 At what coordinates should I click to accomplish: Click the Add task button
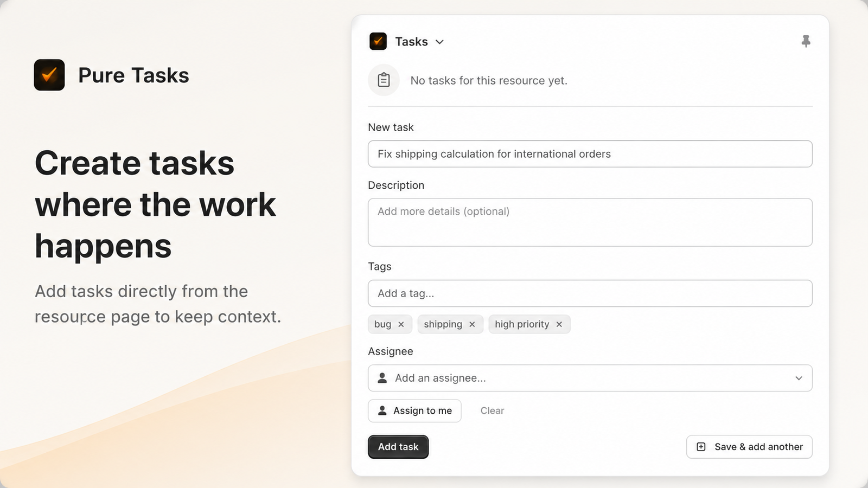pos(398,447)
